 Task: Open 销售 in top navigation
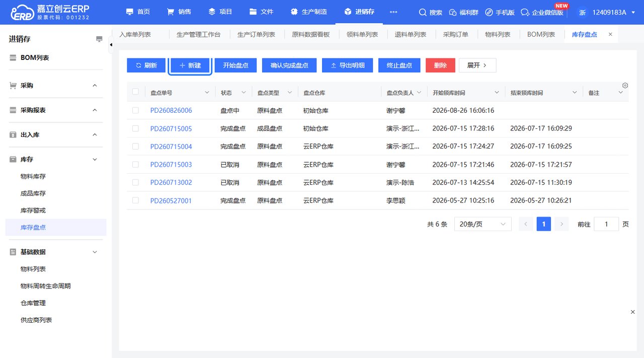179,12
